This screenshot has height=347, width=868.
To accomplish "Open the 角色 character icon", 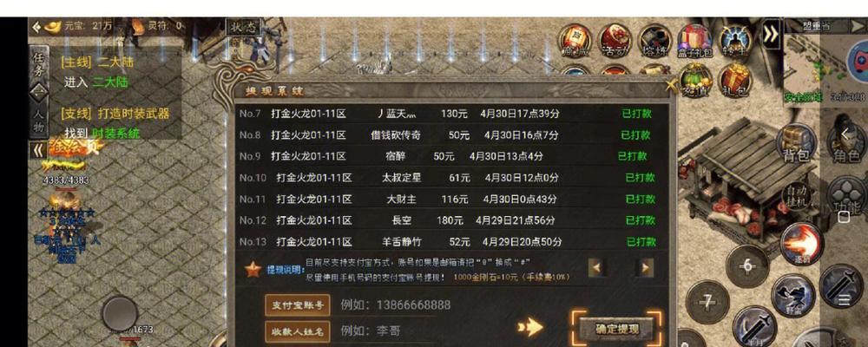I will 847,143.
